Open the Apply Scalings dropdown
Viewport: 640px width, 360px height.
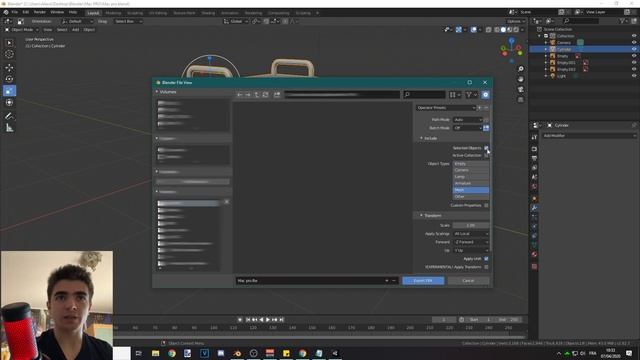[471, 234]
